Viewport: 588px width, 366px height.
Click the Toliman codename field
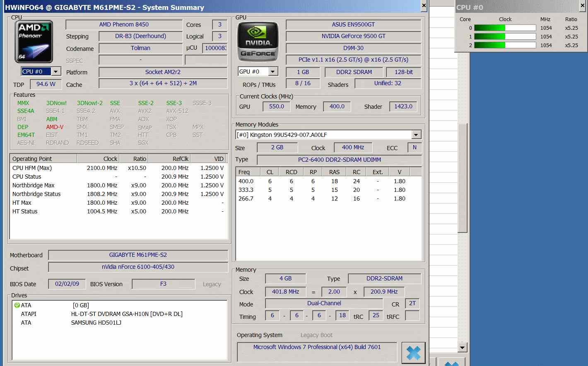140,48
